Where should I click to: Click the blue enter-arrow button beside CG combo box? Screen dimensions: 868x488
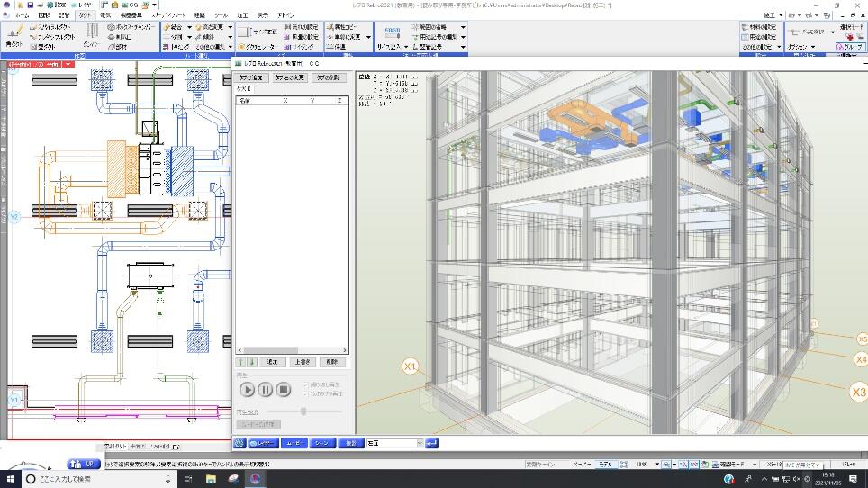pos(432,443)
